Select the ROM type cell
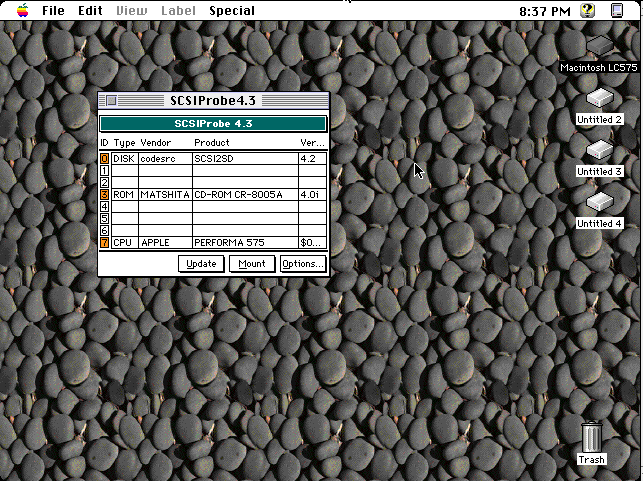The image size is (643, 481). tap(125, 195)
